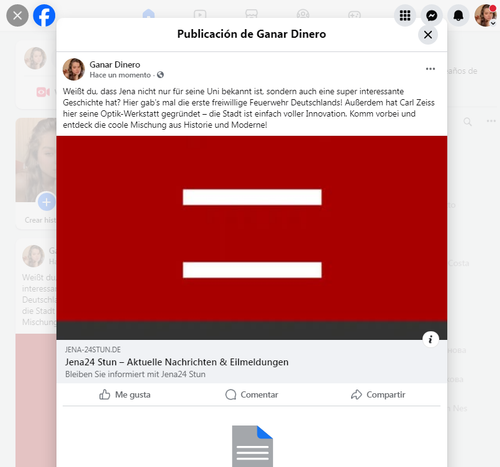Open the JENA-24STUN.DE domain link
500x467 pixels.
(x=93, y=350)
